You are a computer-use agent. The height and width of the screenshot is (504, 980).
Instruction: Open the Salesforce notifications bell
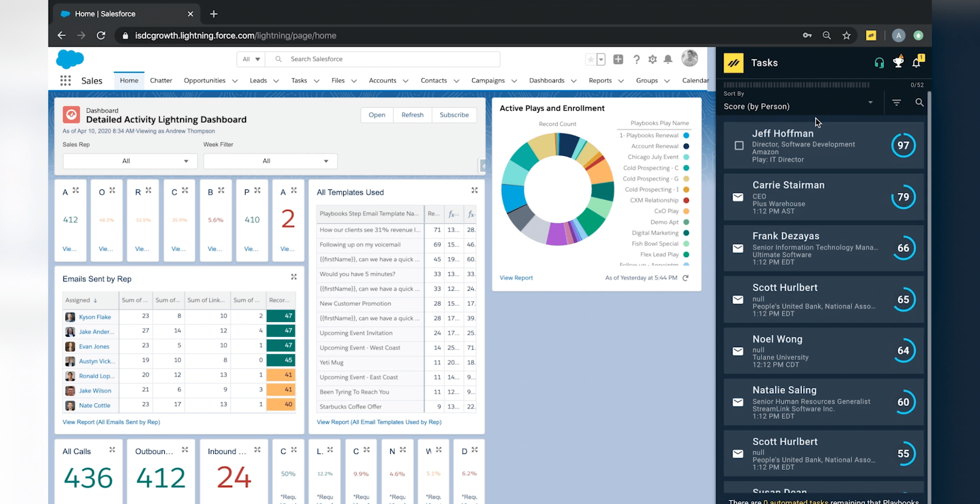coord(668,60)
